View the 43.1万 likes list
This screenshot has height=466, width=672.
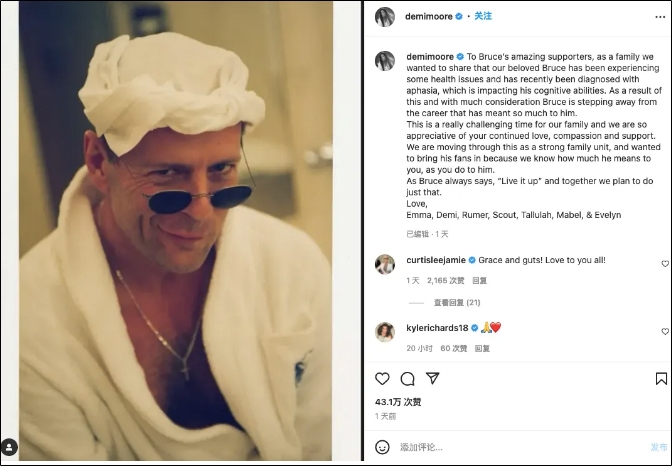[398, 402]
